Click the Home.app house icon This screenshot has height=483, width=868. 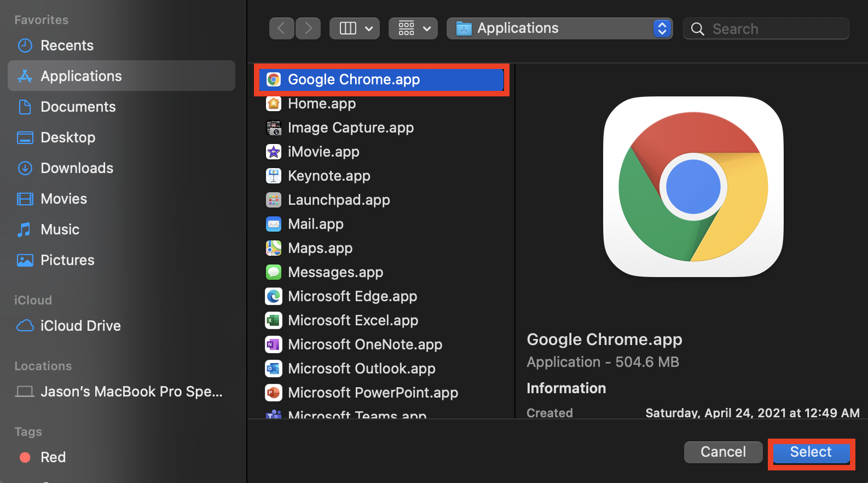pyautogui.click(x=274, y=104)
